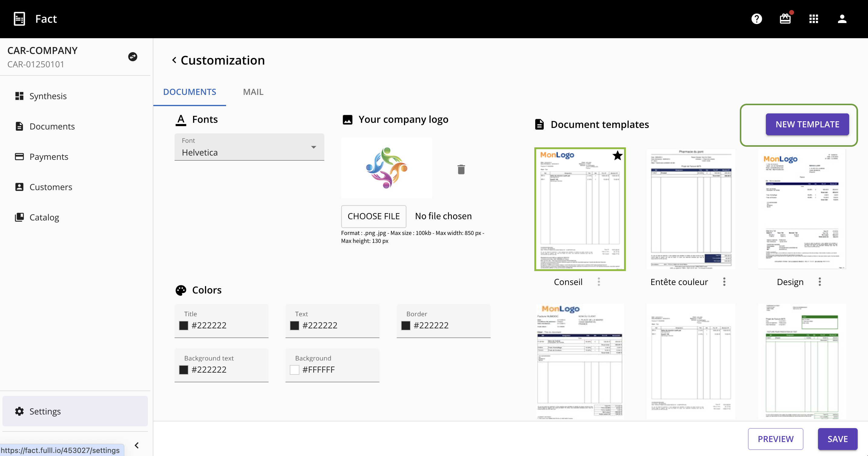Open Customers in the sidebar

[51, 187]
